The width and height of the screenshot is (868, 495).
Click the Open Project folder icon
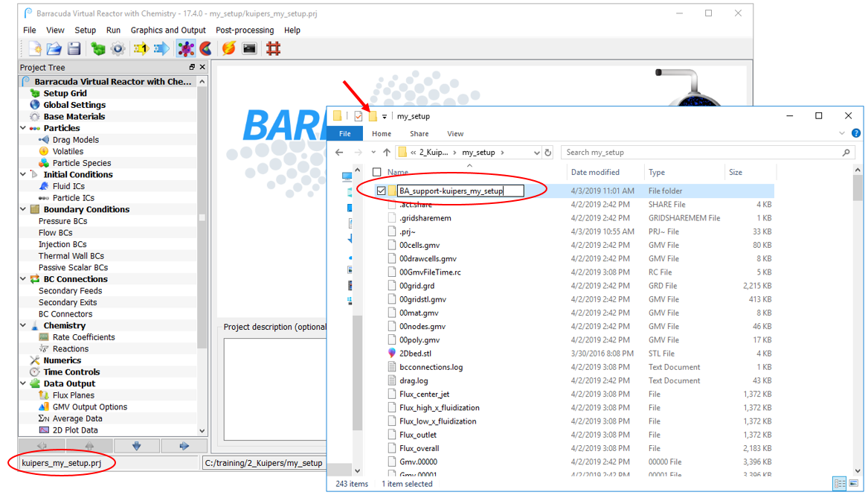tap(54, 49)
